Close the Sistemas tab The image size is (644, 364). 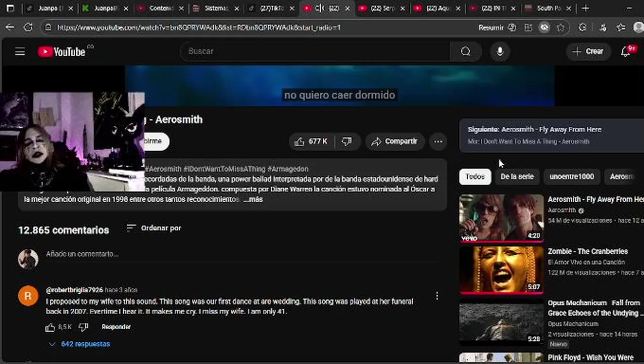pos(236,9)
